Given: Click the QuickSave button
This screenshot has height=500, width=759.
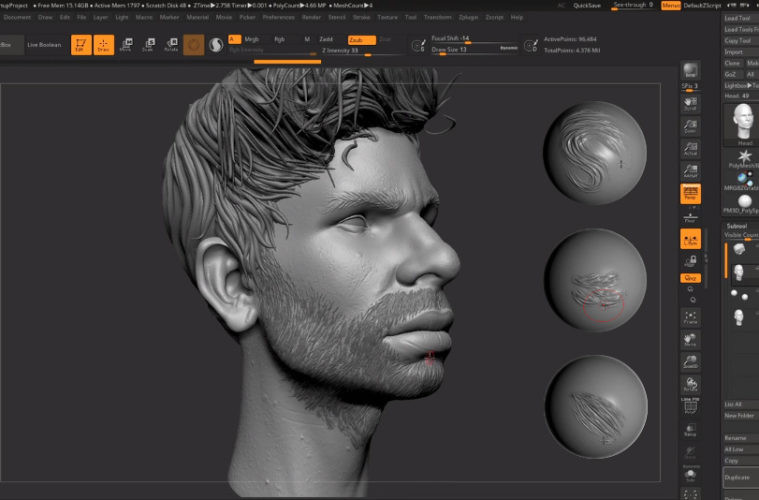Looking at the screenshot, I should click(588, 5).
